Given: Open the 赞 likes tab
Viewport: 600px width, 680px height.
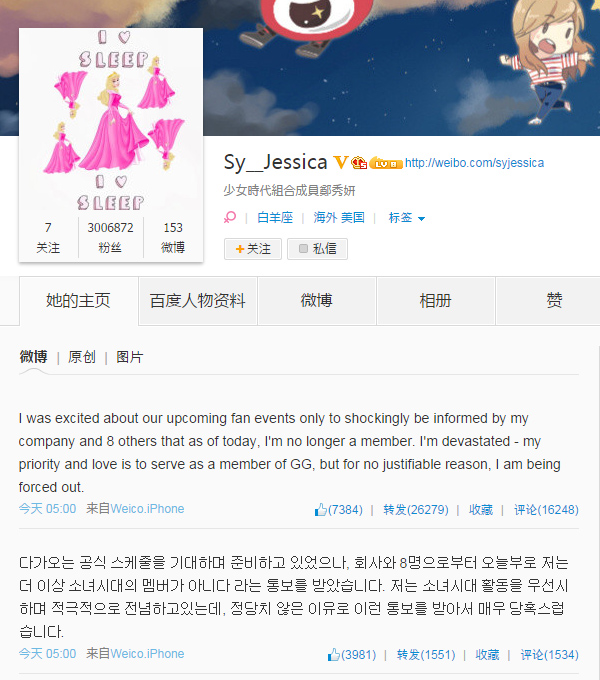Looking at the screenshot, I should [x=554, y=301].
